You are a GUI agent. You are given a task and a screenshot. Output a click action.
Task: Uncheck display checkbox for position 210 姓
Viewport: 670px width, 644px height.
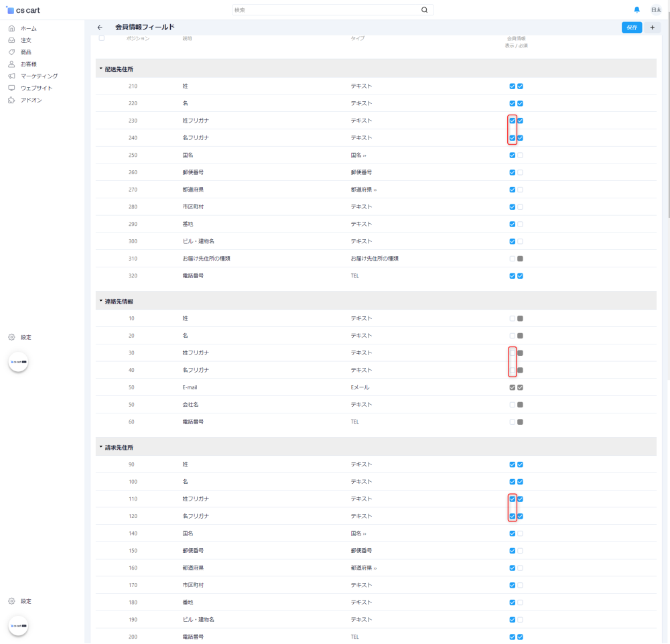[513, 86]
